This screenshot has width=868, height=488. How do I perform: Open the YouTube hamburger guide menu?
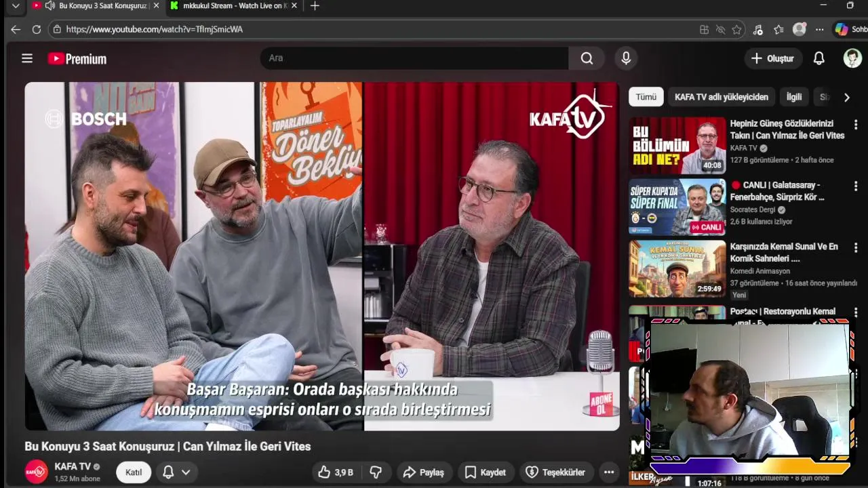tap(27, 58)
